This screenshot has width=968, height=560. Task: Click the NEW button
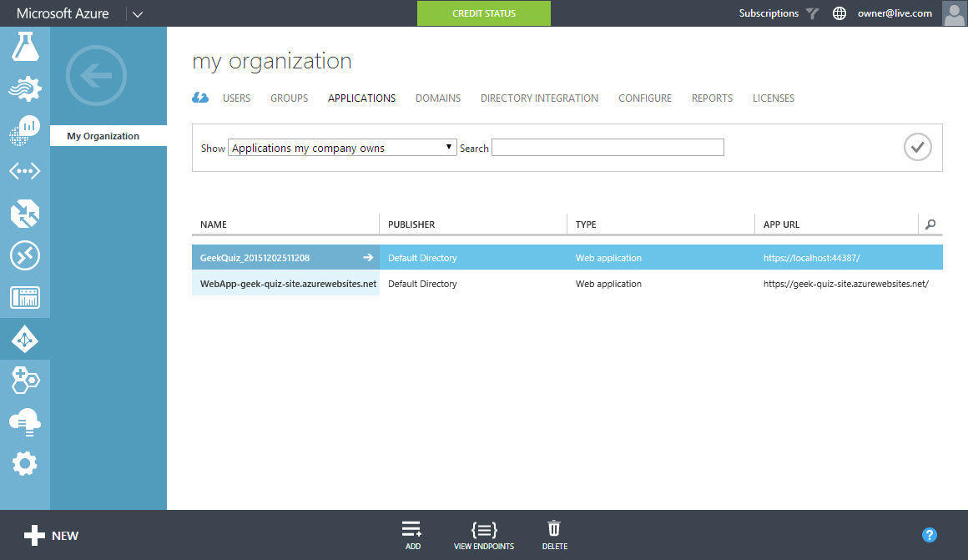[52, 535]
